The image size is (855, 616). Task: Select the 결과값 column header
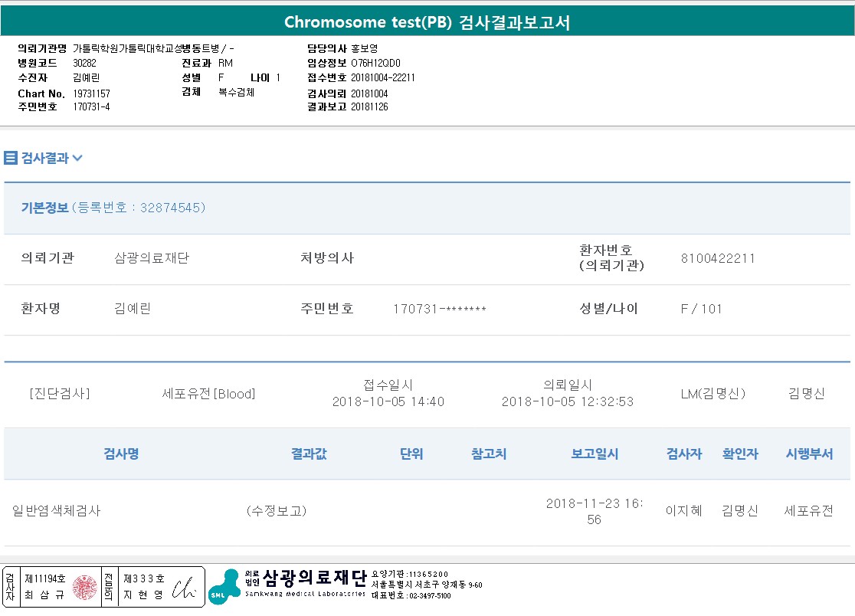pyautogui.click(x=309, y=454)
